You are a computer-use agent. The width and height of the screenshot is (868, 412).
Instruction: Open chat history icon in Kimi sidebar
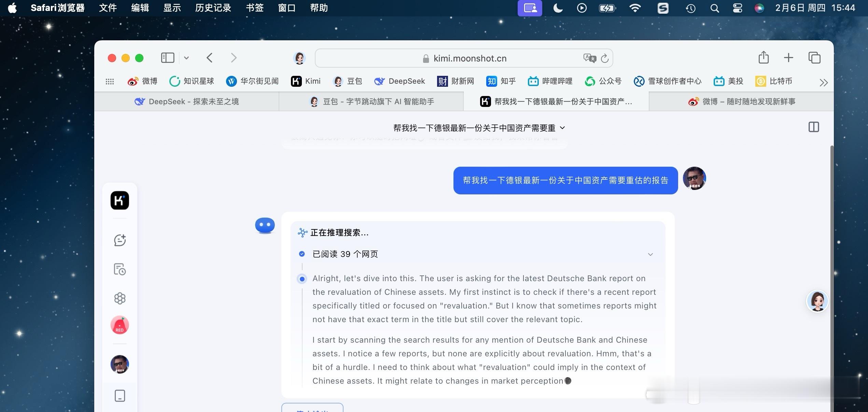120,269
